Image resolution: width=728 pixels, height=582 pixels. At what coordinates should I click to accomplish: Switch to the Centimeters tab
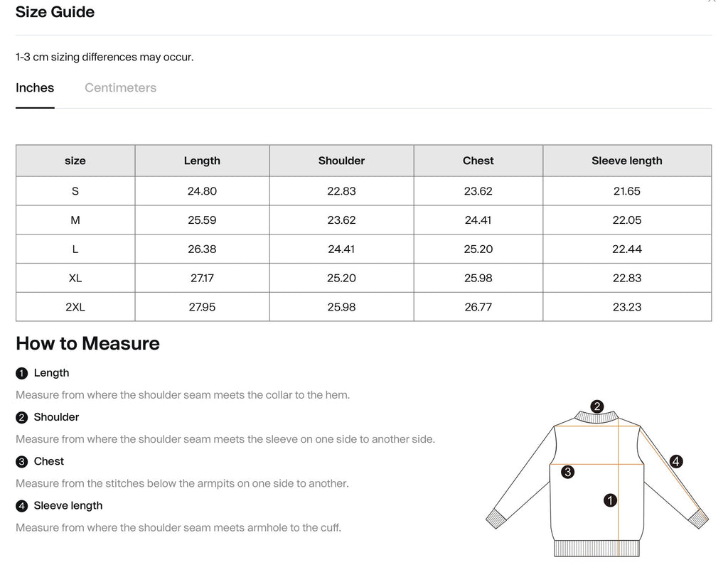pos(120,87)
